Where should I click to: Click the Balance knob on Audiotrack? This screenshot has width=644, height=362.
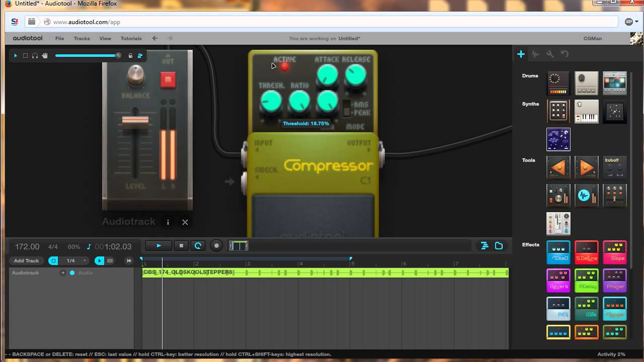pos(135,75)
